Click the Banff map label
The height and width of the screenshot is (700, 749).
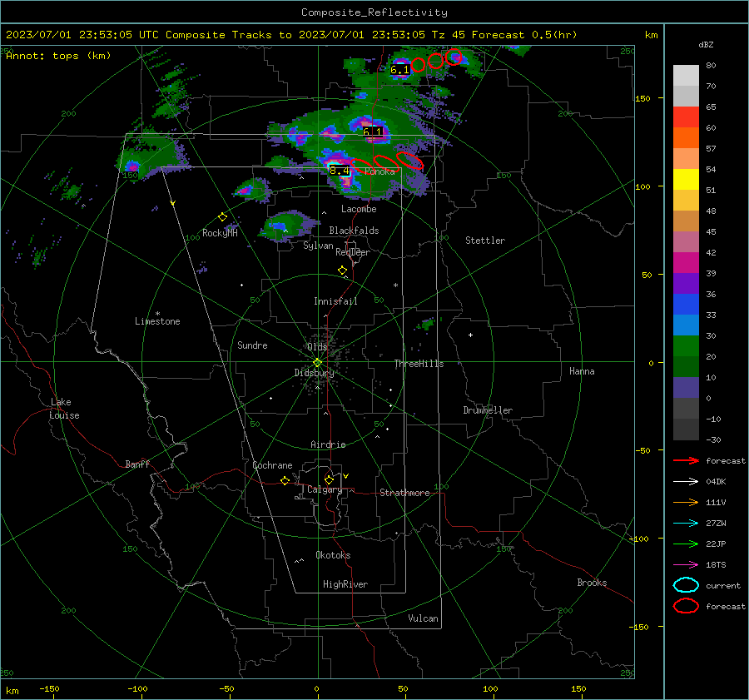pos(137,464)
